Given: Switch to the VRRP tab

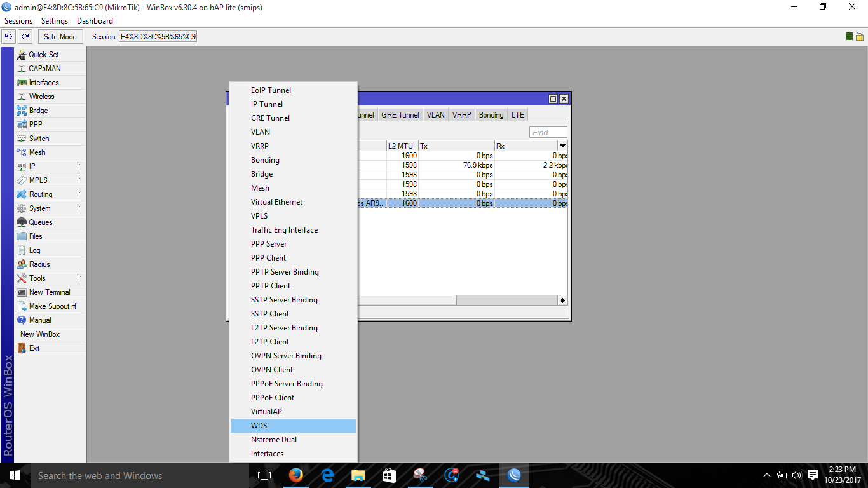Looking at the screenshot, I should tap(461, 114).
